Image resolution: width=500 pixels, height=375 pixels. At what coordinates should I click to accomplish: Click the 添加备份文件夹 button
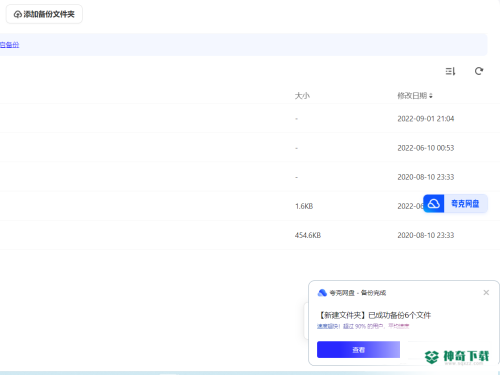pyautogui.click(x=44, y=14)
